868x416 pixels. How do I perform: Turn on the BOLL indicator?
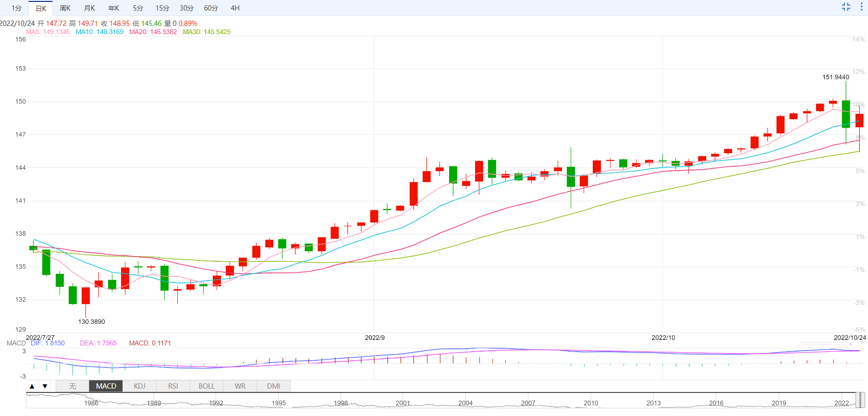click(x=207, y=386)
